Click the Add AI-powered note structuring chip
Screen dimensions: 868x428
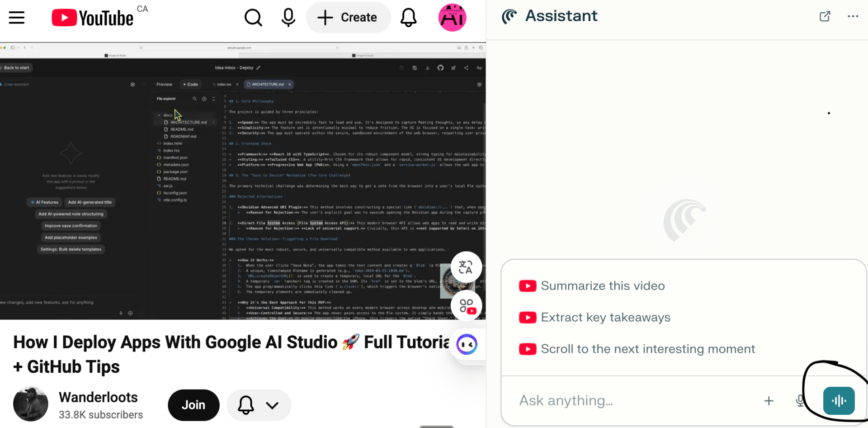click(71, 214)
